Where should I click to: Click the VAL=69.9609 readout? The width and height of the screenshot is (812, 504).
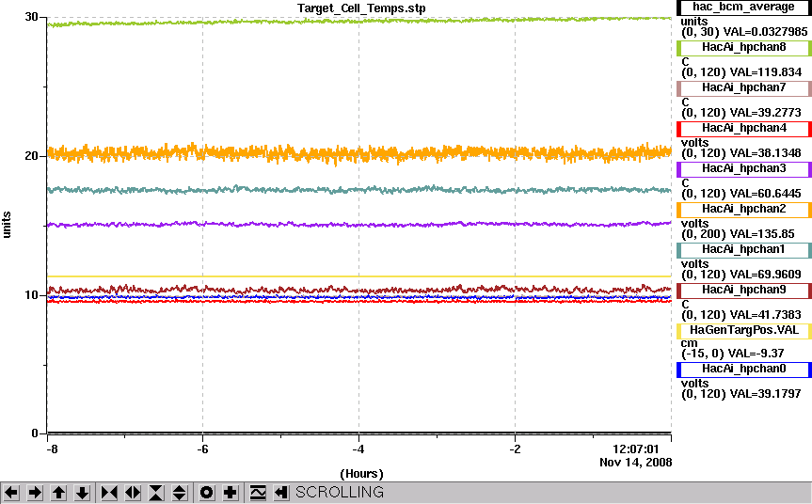tap(764, 275)
